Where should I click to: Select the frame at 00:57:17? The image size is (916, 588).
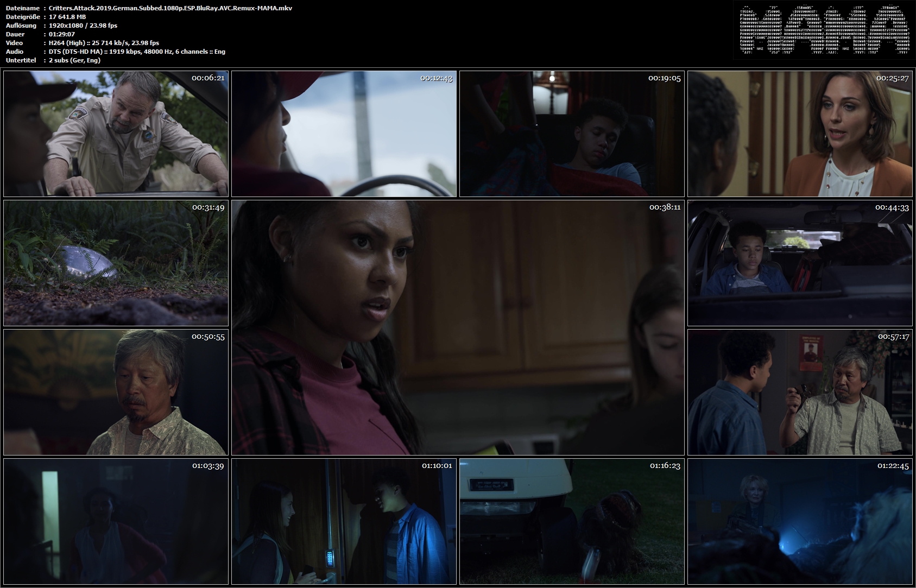pos(800,392)
